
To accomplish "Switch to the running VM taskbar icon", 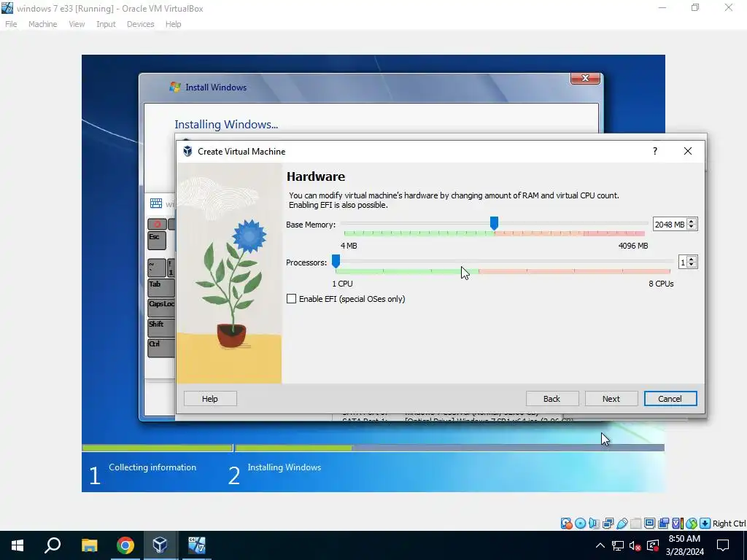I will point(196,545).
